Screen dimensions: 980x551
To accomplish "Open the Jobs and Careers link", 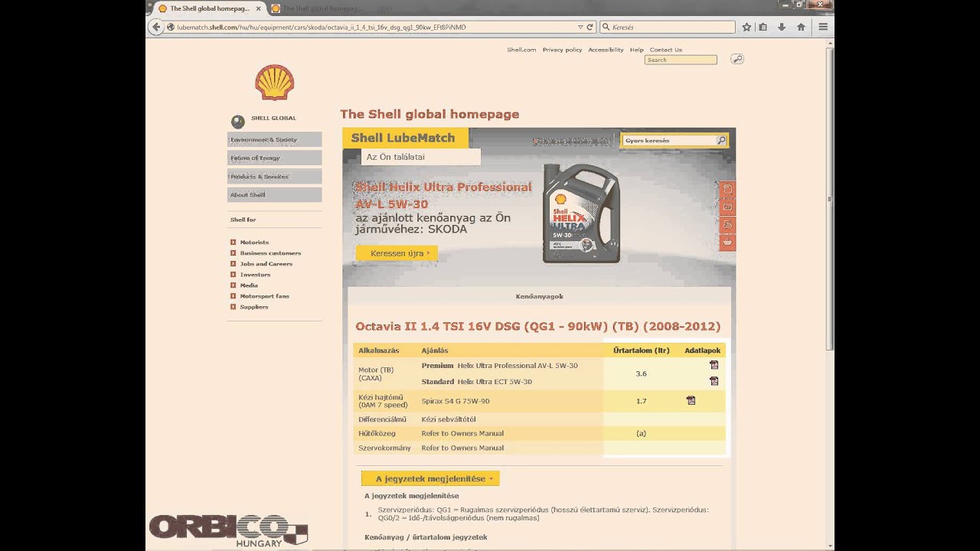I will click(266, 263).
